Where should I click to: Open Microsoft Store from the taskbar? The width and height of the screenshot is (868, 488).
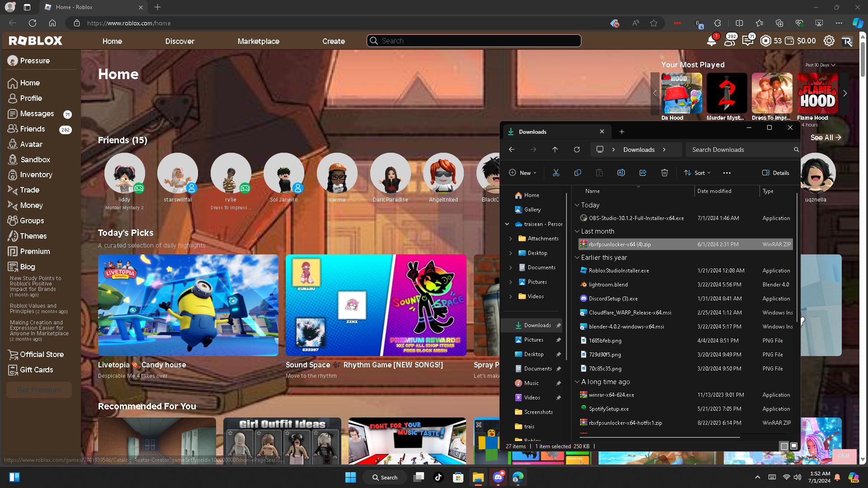coord(458,477)
